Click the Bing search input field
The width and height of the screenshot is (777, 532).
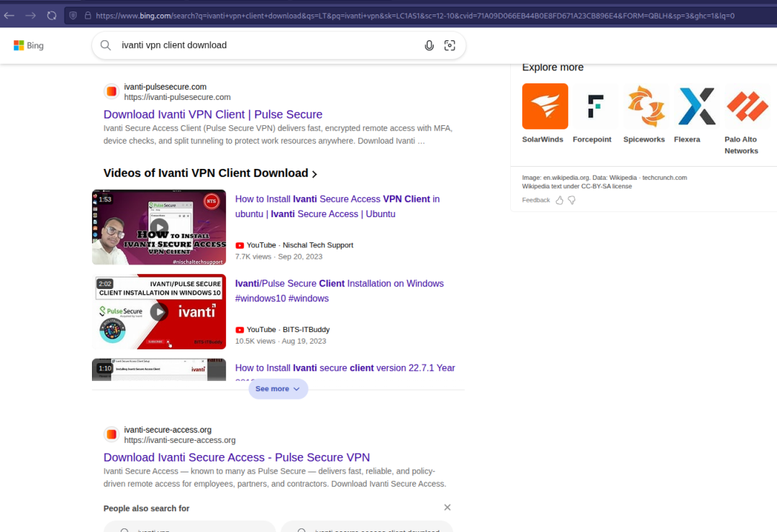266,45
